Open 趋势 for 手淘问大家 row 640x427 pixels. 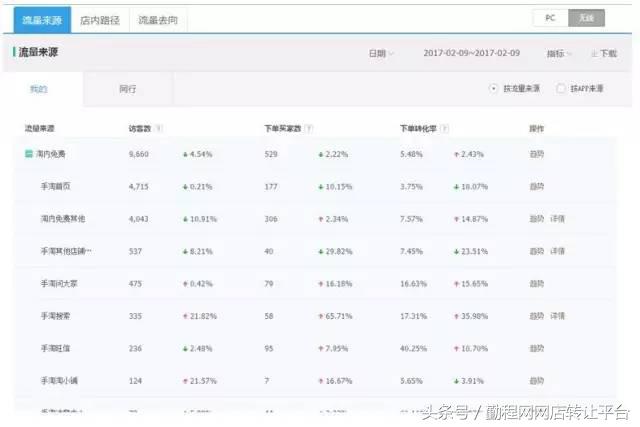[537, 284]
